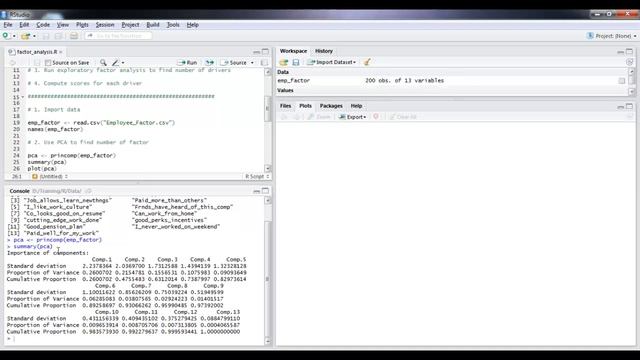Open the Edit menu
The height and width of the screenshot is (360, 640).
pos(24,25)
